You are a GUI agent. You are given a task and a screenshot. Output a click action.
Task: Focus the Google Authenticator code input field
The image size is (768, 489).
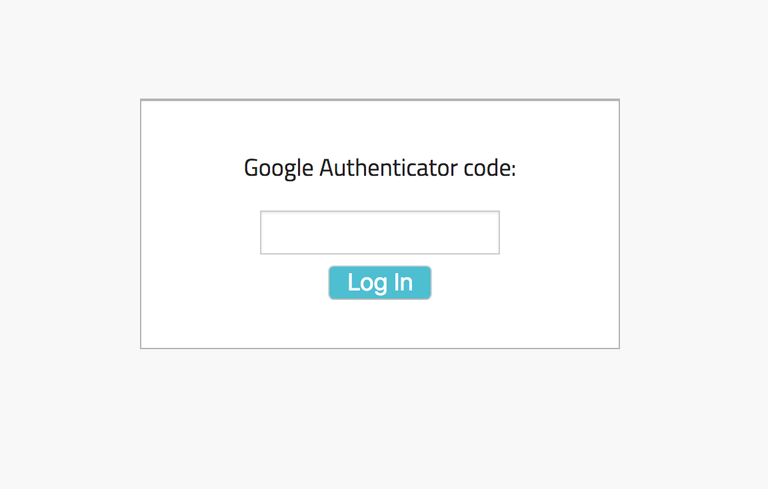coord(380,232)
